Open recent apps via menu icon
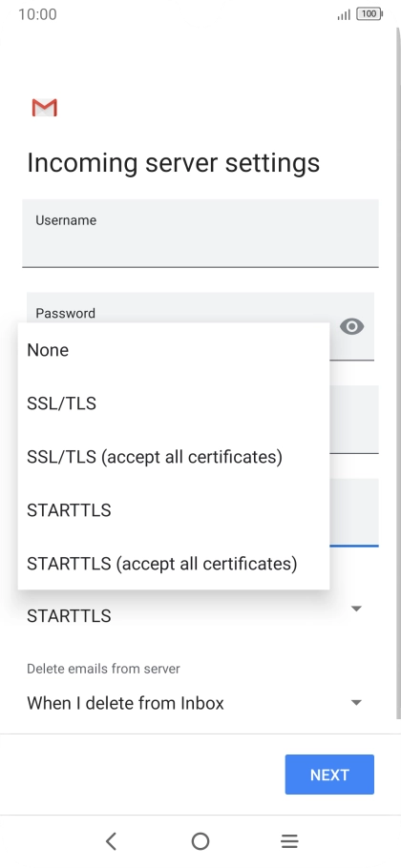The width and height of the screenshot is (401, 868). pos(289,841)
